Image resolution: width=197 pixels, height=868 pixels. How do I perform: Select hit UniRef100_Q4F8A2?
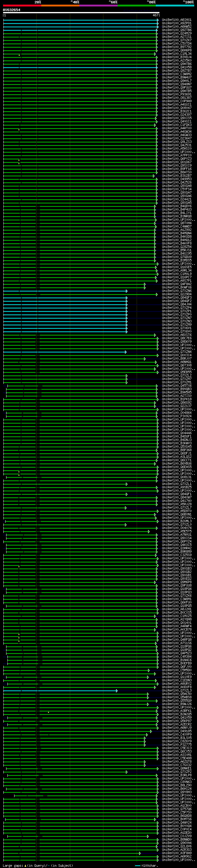coord(176,284)
